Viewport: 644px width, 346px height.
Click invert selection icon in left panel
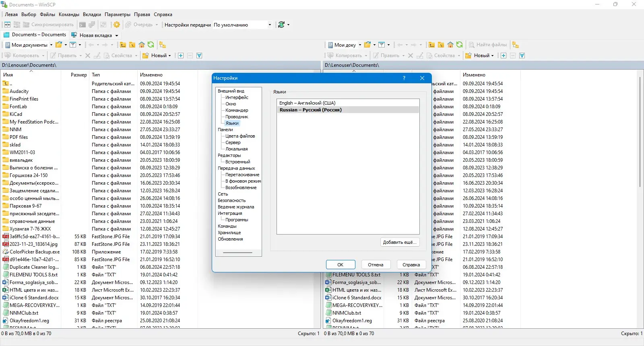[x=199, y=56]
